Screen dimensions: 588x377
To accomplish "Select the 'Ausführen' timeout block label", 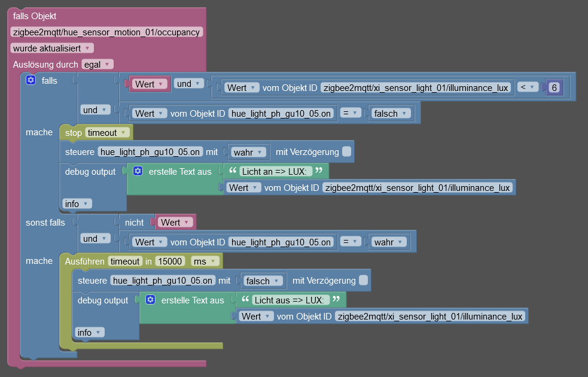I will (x=85, y=261).
